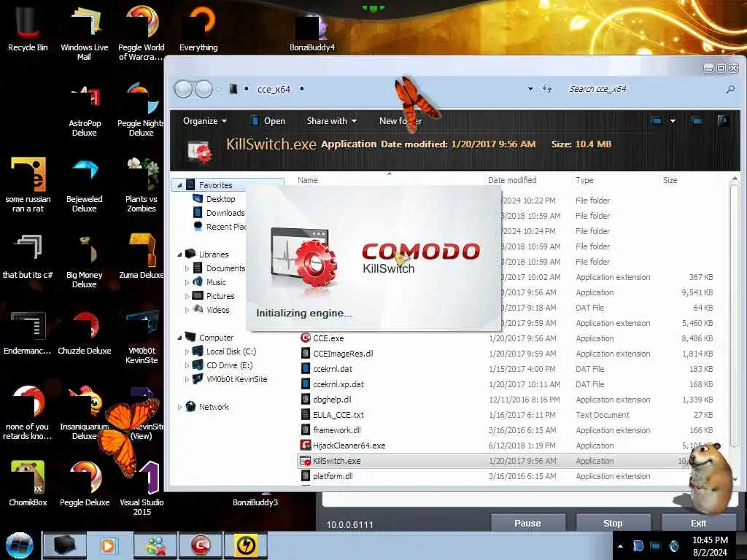Launch Zuma Deluxe desktop icon

pyautogui.click(x=141, y=255)
